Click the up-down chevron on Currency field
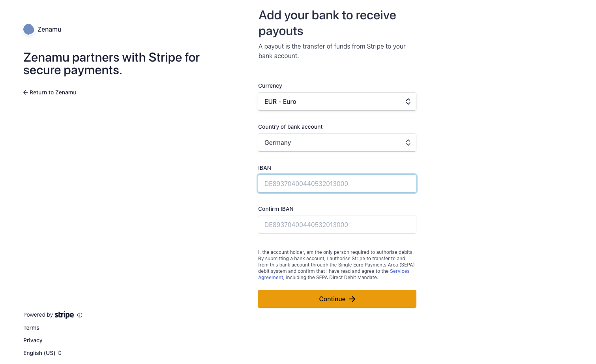 click(408, 101)
